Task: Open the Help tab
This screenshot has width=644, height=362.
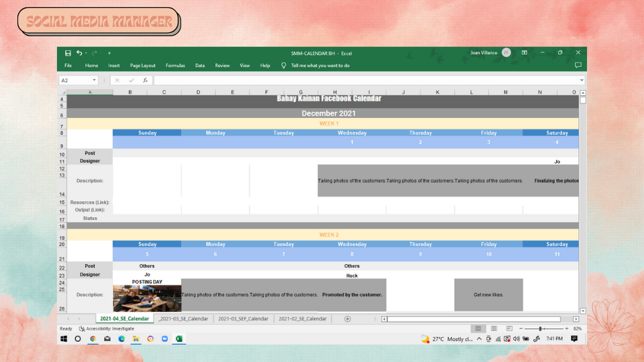Action: [265, 65]
